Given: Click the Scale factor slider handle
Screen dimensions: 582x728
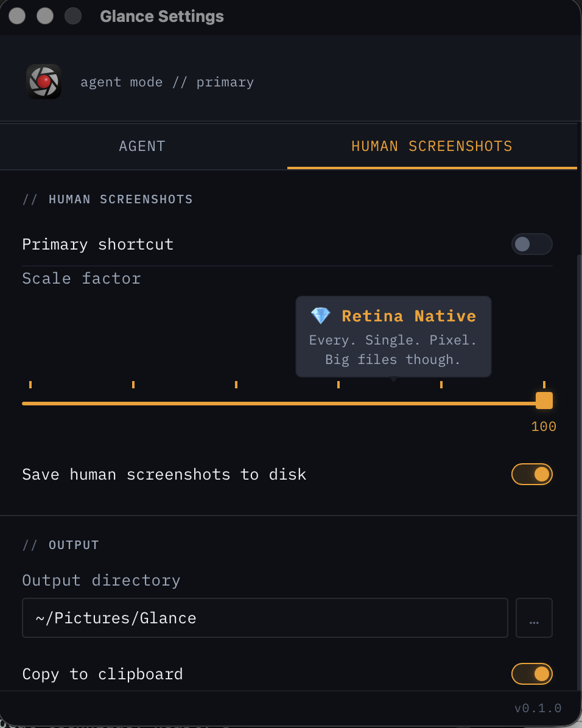Looking at the screenshot, I should [544, 401].
